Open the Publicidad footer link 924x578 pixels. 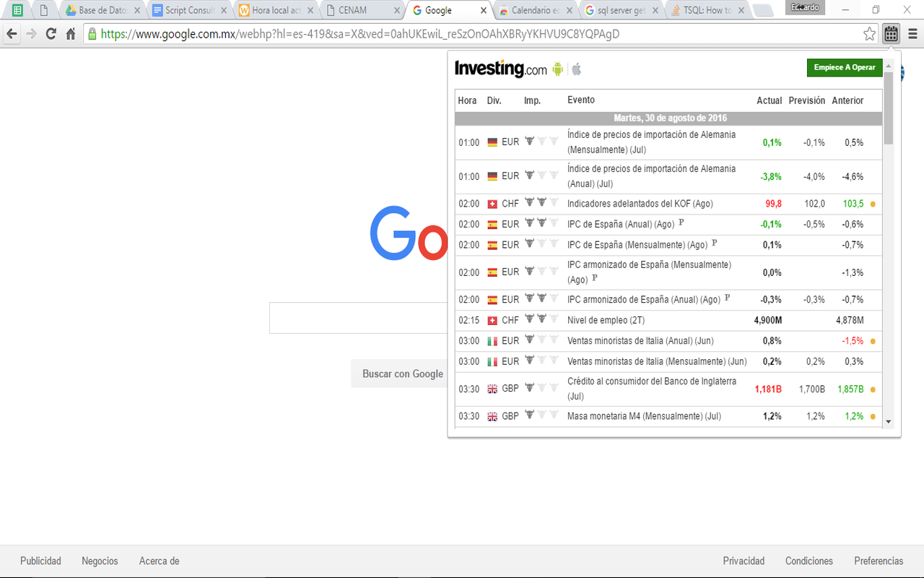(40, 561)
